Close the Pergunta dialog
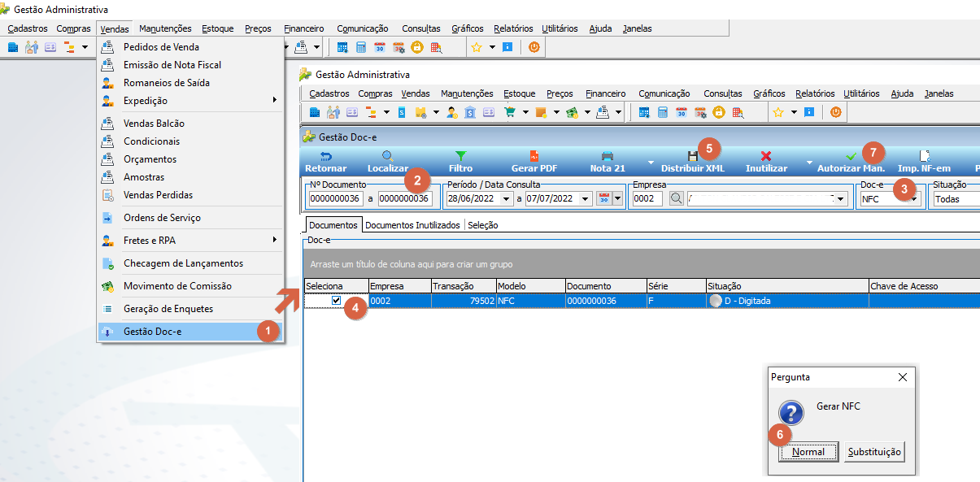 (902, 377)
